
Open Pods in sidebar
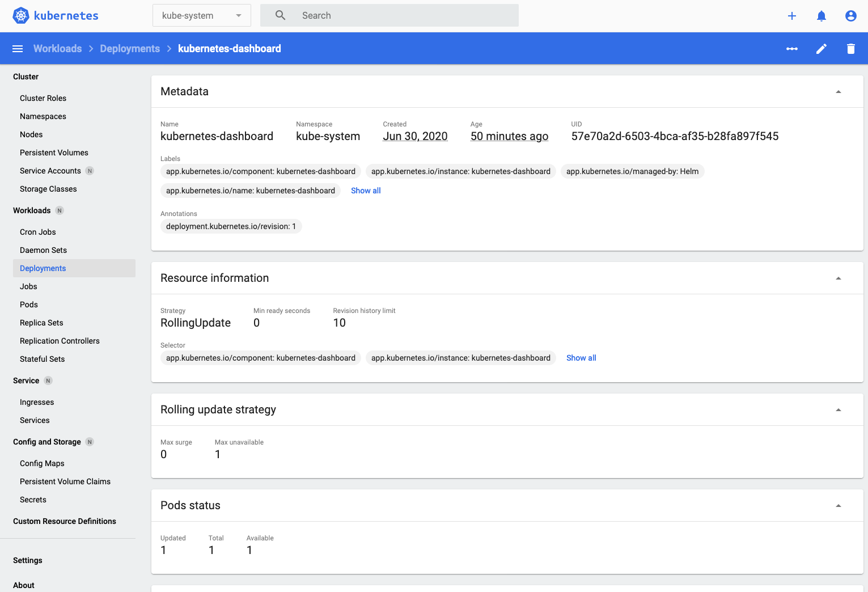29,305
